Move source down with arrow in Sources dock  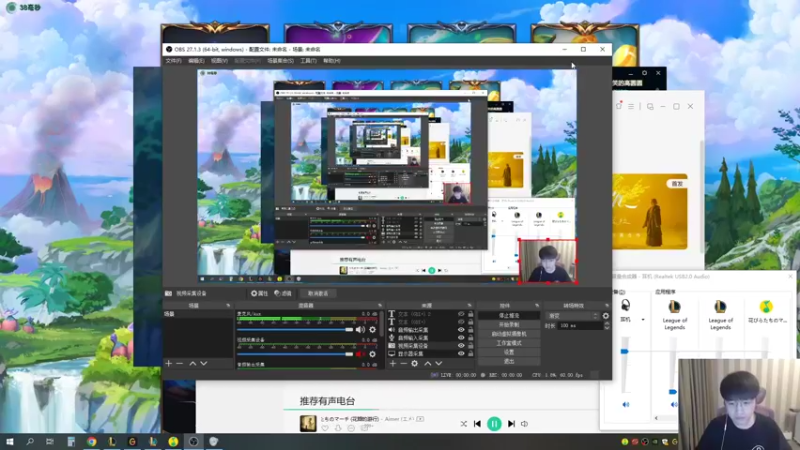coord(439,363)
